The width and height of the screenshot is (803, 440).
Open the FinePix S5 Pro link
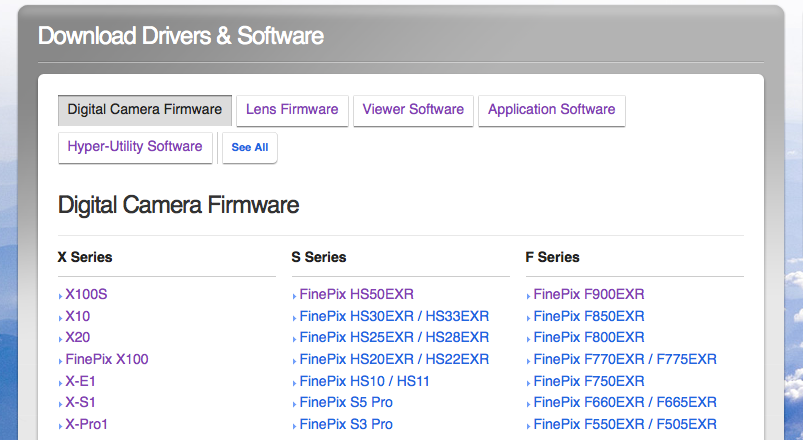pyautogui.click(x=346, y=403)
